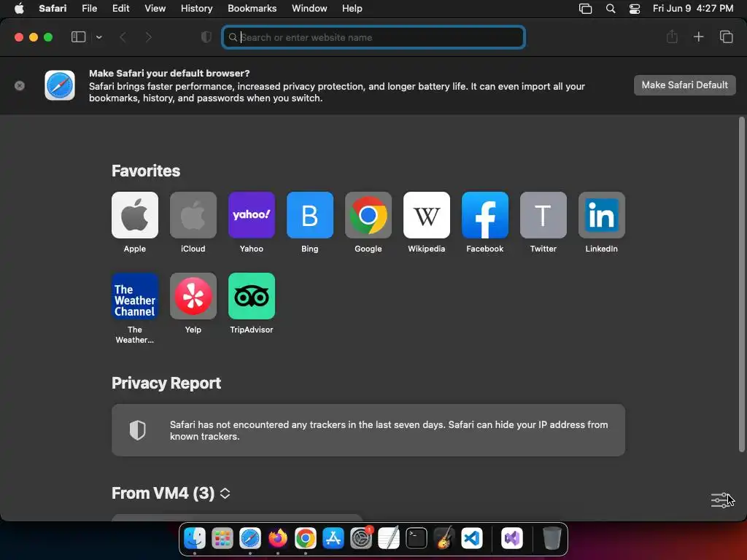This screenshot has width=747, height=560.
Task: Open Control Center in menu bar
Action: [x=635, y=9]
